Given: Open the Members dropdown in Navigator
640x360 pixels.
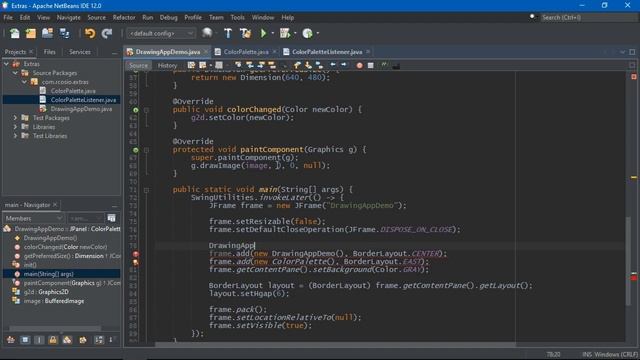Looking at the screenshot, I should [x=33, y=218].
